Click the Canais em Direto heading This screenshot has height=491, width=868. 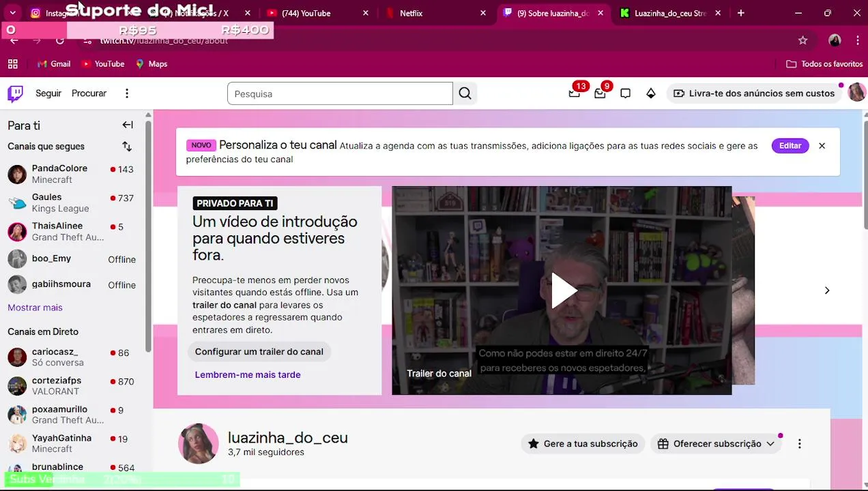[43, 331]
